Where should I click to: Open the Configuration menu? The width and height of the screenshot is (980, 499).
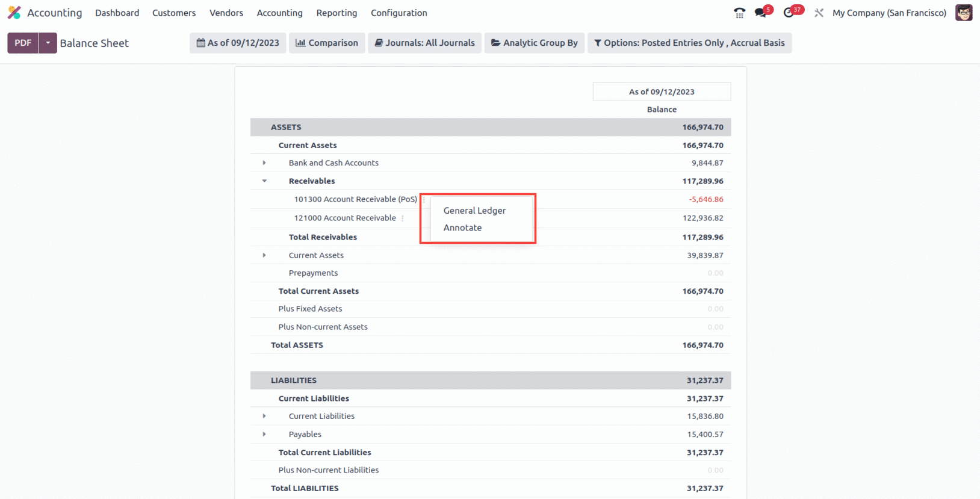pyautogui.click(x=399, y=13)
